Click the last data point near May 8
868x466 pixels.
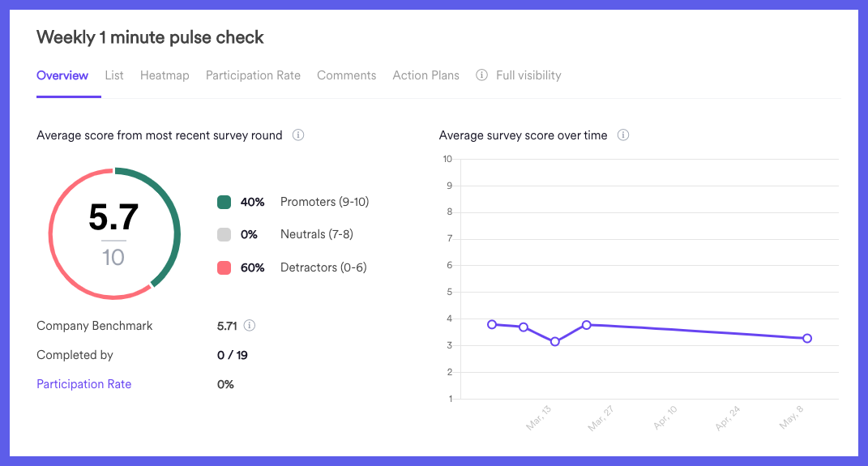coord(807,338)
